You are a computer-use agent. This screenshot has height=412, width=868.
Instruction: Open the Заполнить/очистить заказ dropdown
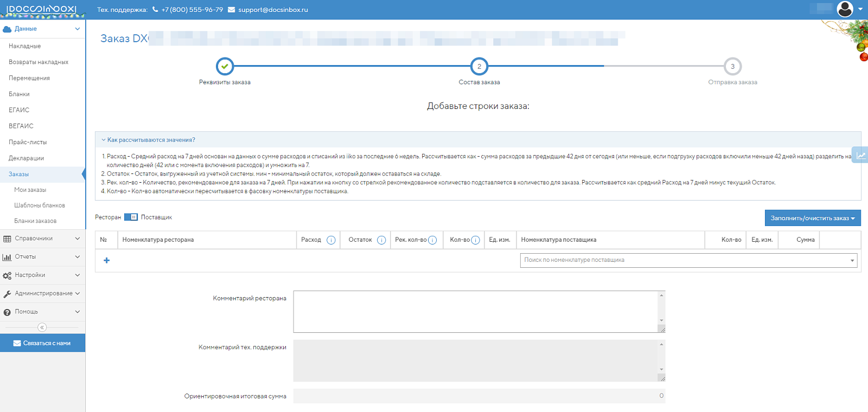(813, 218)
